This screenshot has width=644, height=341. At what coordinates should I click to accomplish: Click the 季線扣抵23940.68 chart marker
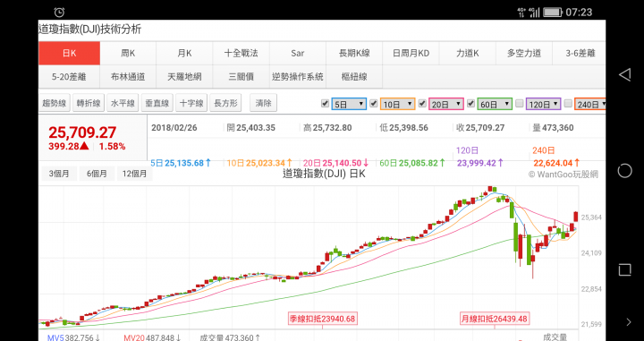click(322, 319)
